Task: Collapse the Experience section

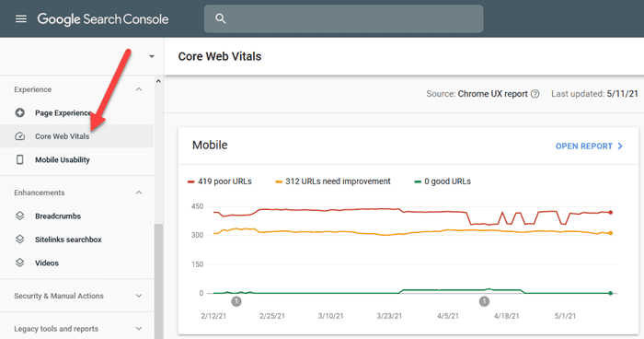Action: (139, 89)
